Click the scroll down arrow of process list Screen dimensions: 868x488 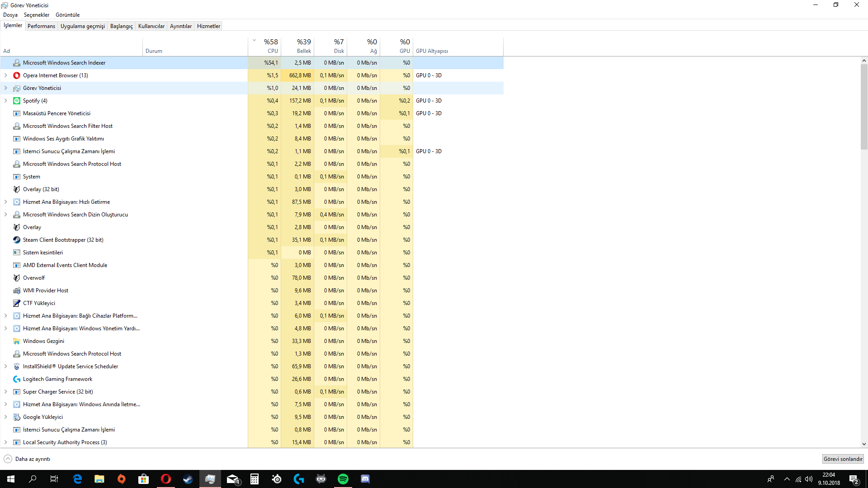pos(864,444)
